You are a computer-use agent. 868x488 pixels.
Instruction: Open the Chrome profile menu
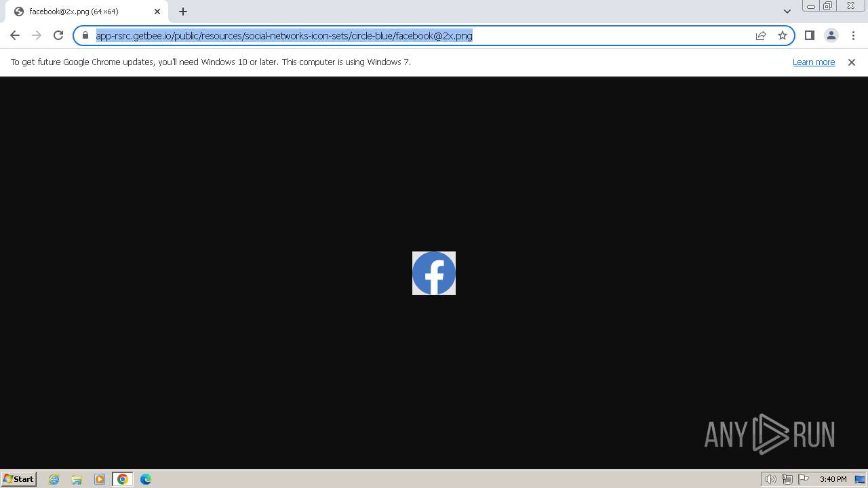831,35
